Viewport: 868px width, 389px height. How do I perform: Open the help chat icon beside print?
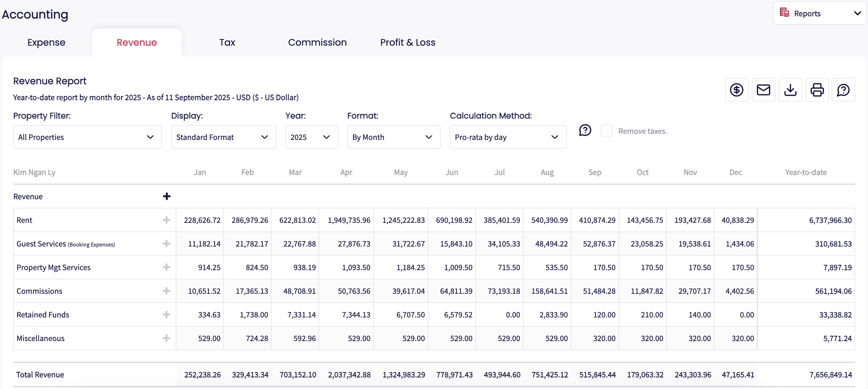843,90
